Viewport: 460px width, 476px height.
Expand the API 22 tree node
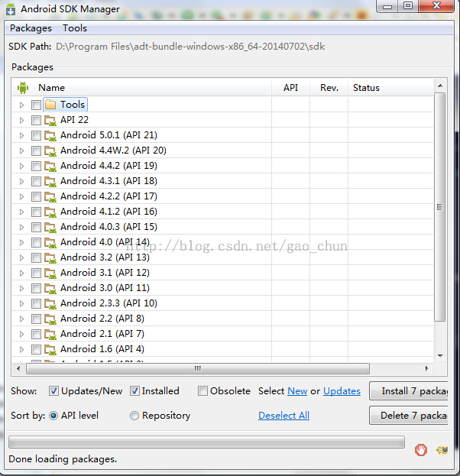click(21, 120)
